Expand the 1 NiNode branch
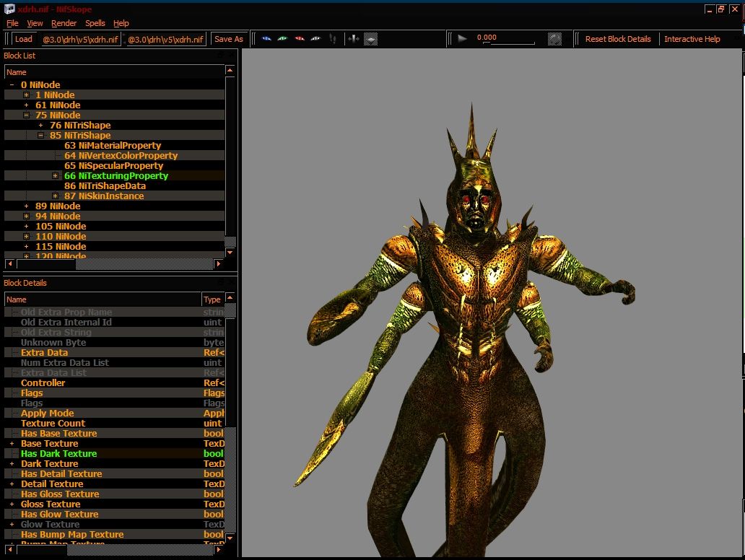Image resolution: width=745 pixels, height=560 pixels. 26,95
